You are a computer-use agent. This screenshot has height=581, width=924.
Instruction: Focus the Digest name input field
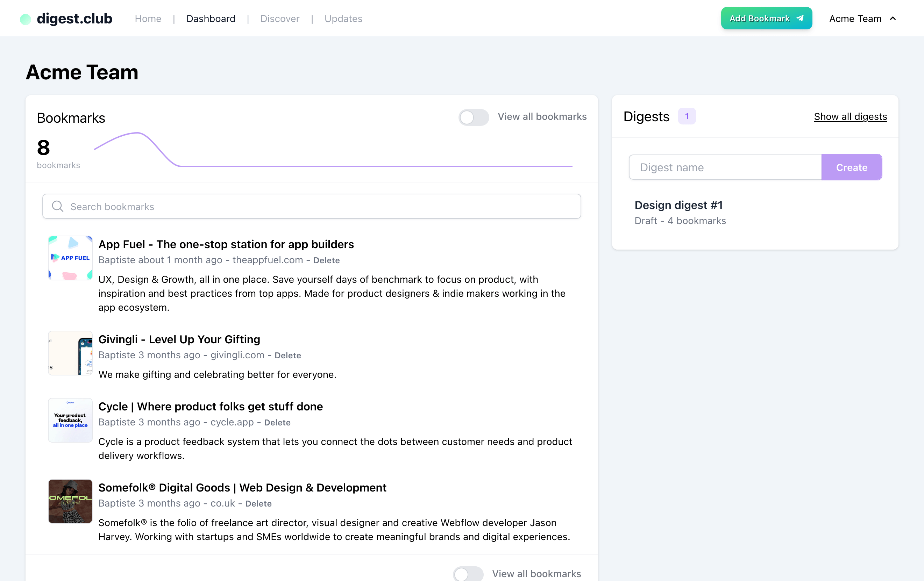pyautogui.click(x=725, y=167)
